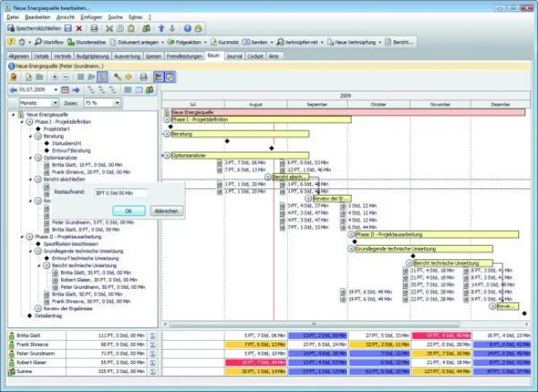The height and width of the screenshot is (392, 538).
Task: Collapse the Phase II - Projektausarbeitung node
Action: coord(22,236)
